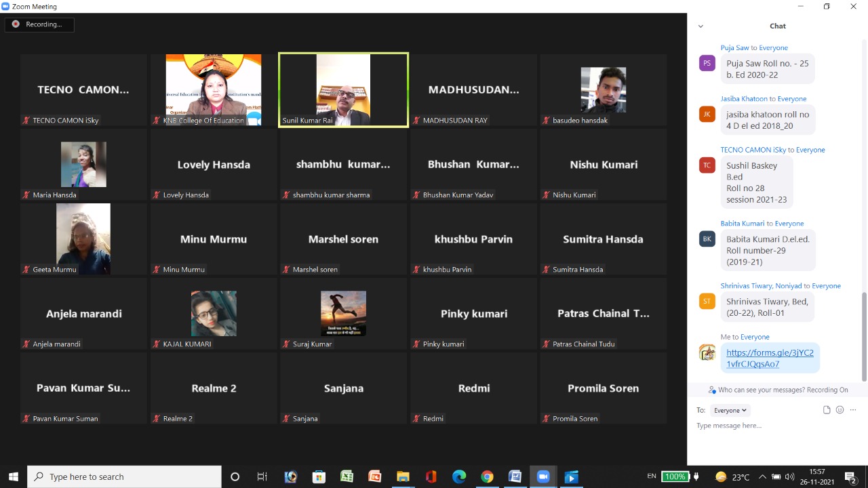This screenshot has width=868, height=488.
Task: Click the 23°C weather widget
Action: tap(732, 476)
